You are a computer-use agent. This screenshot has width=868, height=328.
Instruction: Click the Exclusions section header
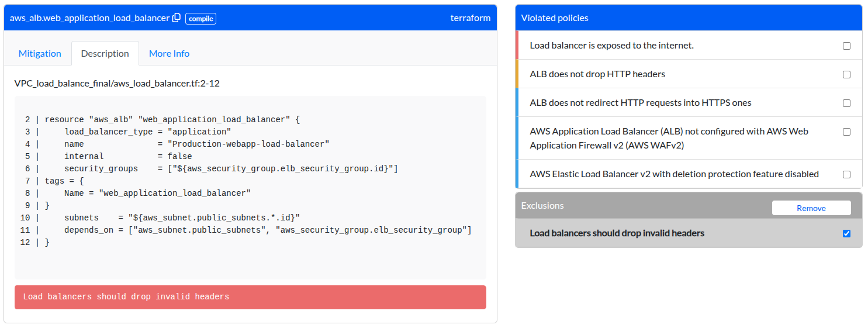point(542,206)
